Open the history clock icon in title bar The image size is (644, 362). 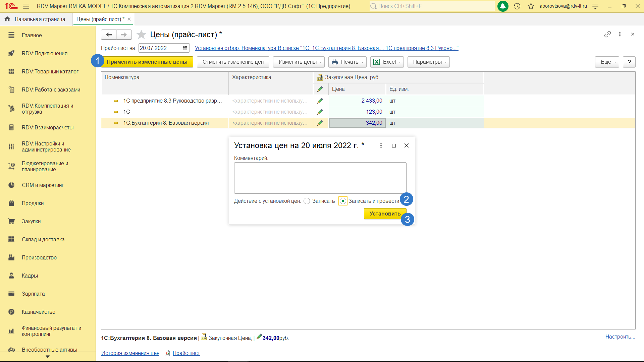click(x=517, y=6)
